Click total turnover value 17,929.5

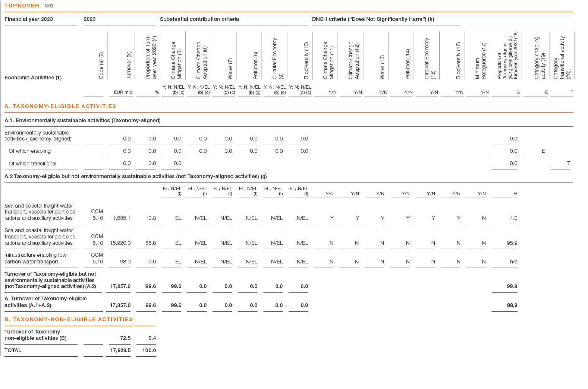click(x=120, y=350)
